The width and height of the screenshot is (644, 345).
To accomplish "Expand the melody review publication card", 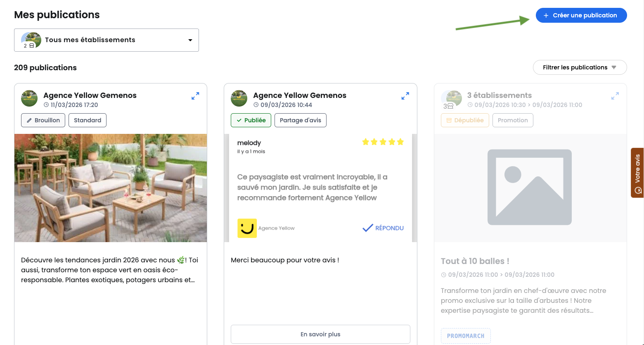I will pos(405,96).
